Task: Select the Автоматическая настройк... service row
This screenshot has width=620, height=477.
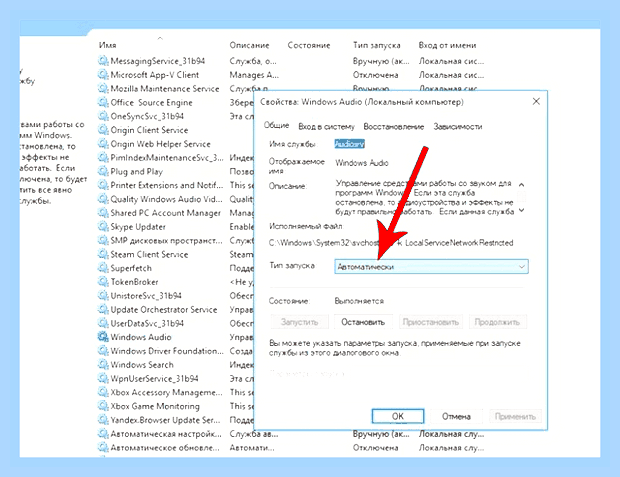Action: click(291, 433)
